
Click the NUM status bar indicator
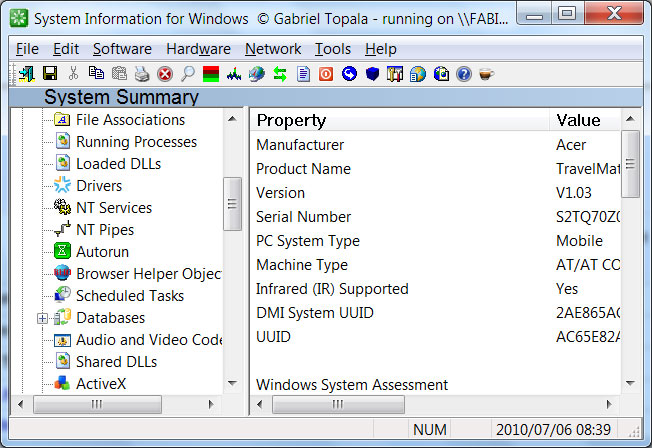coord(430,429)
